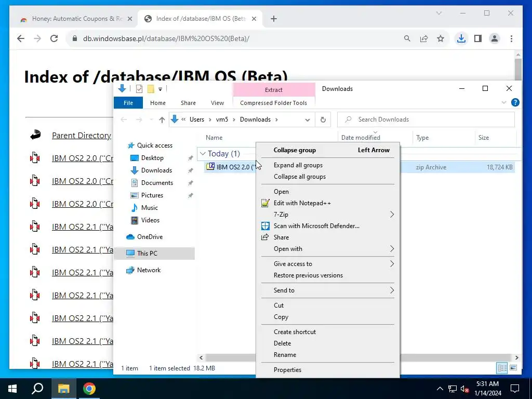Open a new Chrome tab
The height and width of the screenshot is (399, 532).
click(274, 19)
